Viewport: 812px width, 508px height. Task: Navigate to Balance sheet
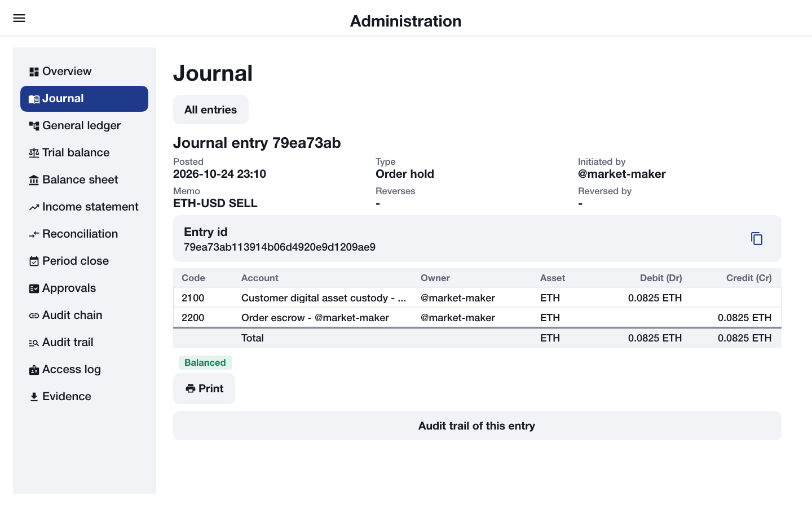pyautogui.click(x=84, y=179)
